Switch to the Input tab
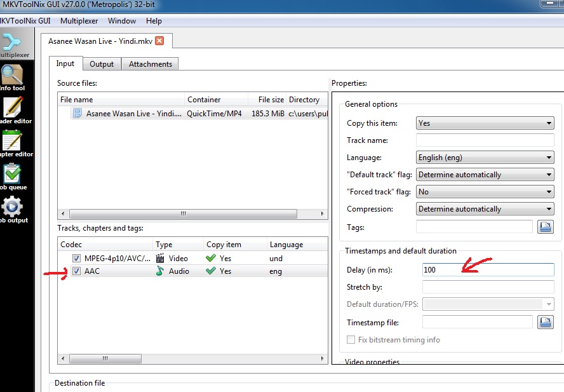The height and width of the screenshot is (392, 564). (x=65, y=64)
